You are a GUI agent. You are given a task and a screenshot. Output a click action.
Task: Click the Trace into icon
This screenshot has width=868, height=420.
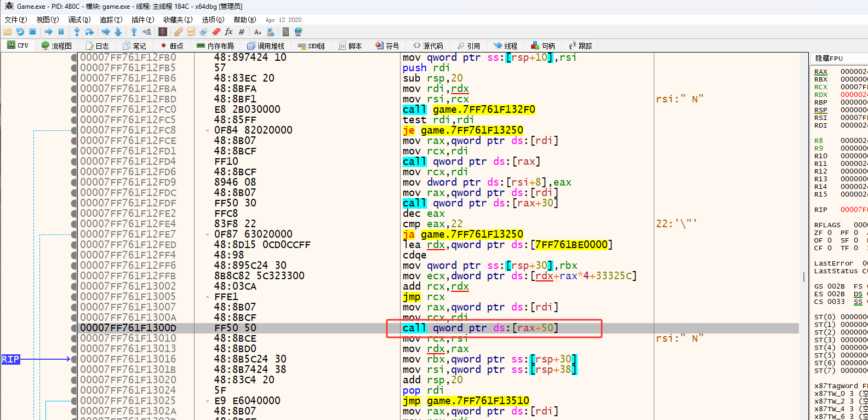[x=106, y=32]
